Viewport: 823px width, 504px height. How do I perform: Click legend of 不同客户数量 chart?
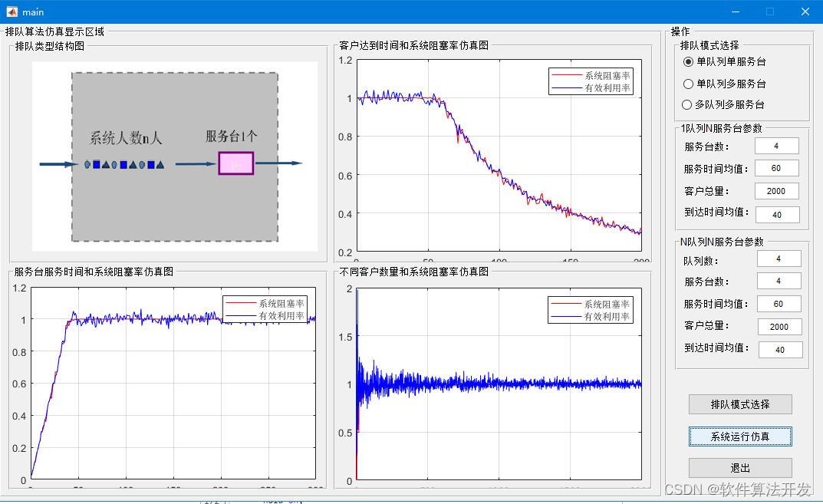(x=591, y=310)
